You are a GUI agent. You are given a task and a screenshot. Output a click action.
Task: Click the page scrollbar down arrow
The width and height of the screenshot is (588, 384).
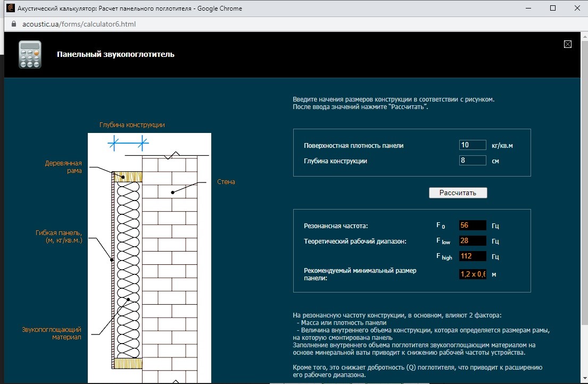pyautogui.click(x=584, y=379)
